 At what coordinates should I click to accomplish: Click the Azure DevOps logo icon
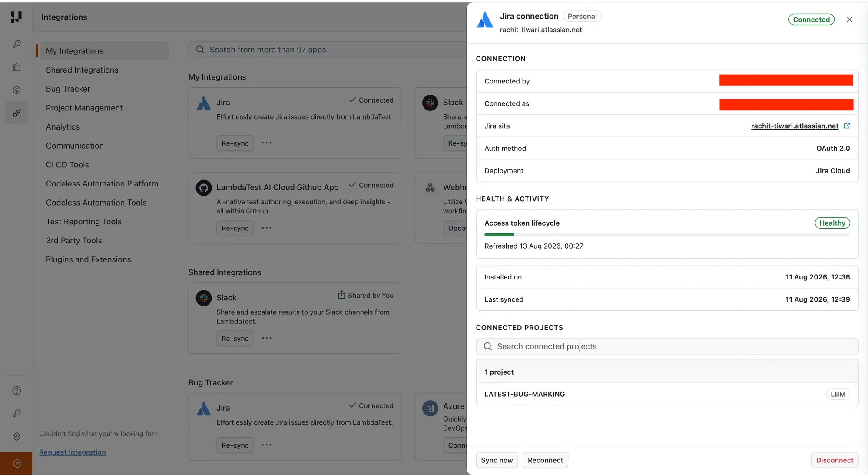pyautogui.click(x=430, y=408)
